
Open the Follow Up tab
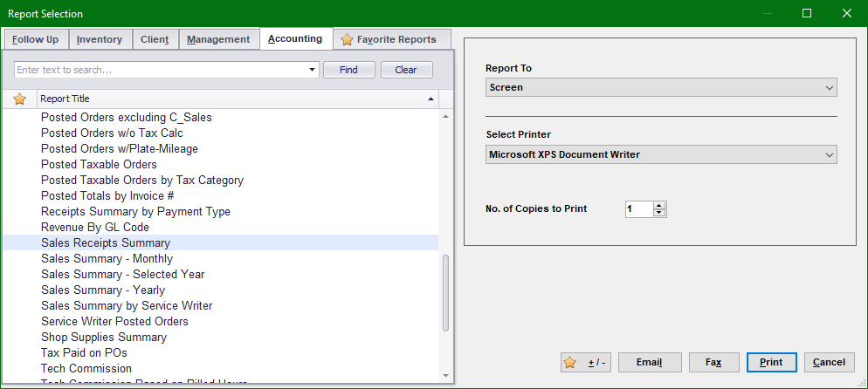pos(35,39)
